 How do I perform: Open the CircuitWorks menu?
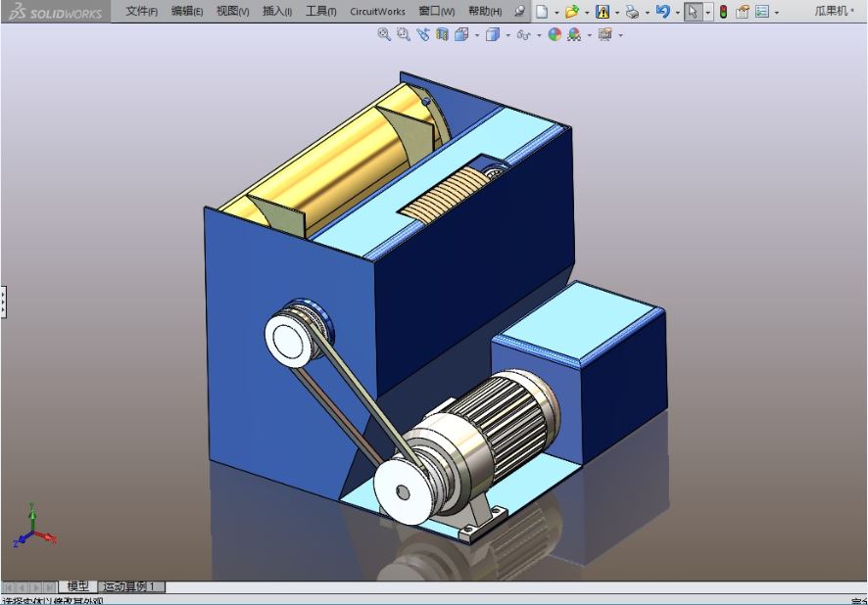click(x=377, y=11)
